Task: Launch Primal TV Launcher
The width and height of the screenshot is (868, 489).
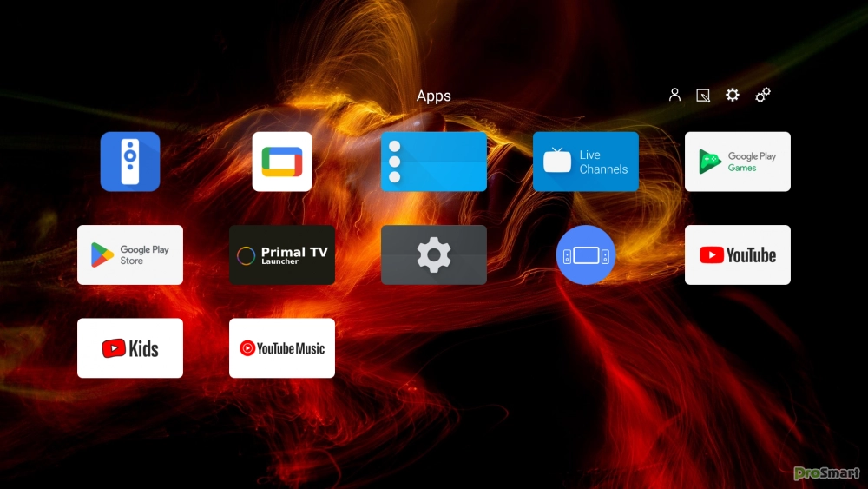Action: (282, 255)
